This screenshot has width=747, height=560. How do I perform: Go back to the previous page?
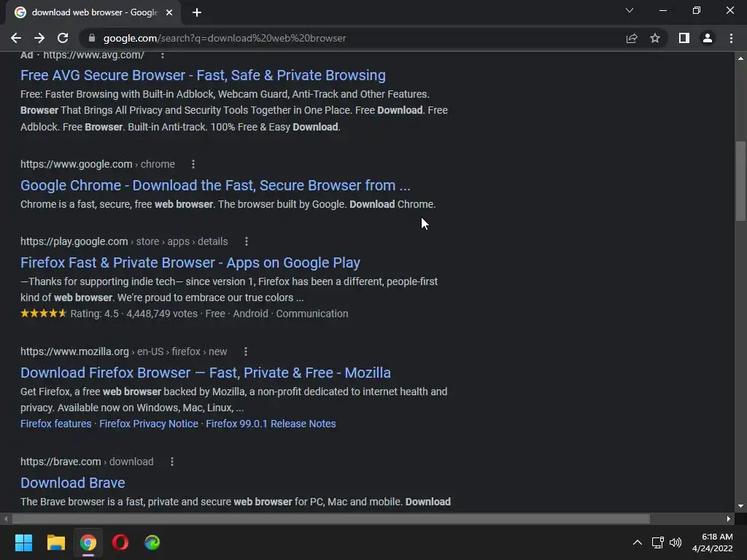[16, 38]
